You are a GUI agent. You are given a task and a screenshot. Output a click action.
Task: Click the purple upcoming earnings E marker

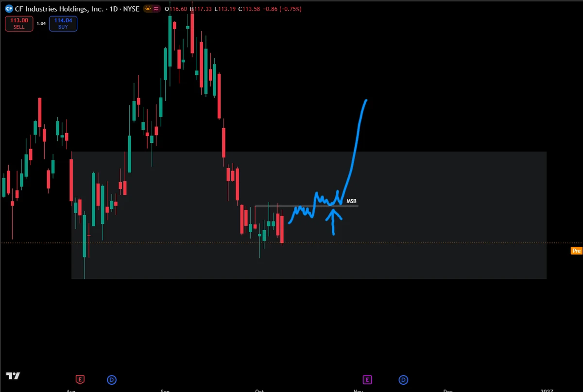tap(367, 379)
